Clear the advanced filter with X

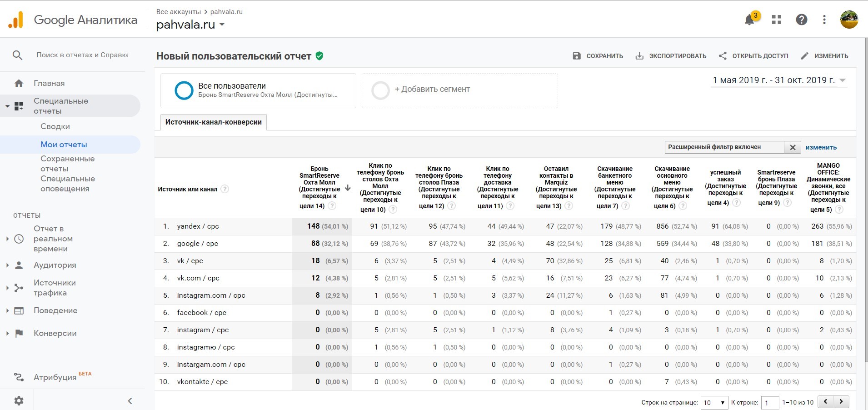793,147
